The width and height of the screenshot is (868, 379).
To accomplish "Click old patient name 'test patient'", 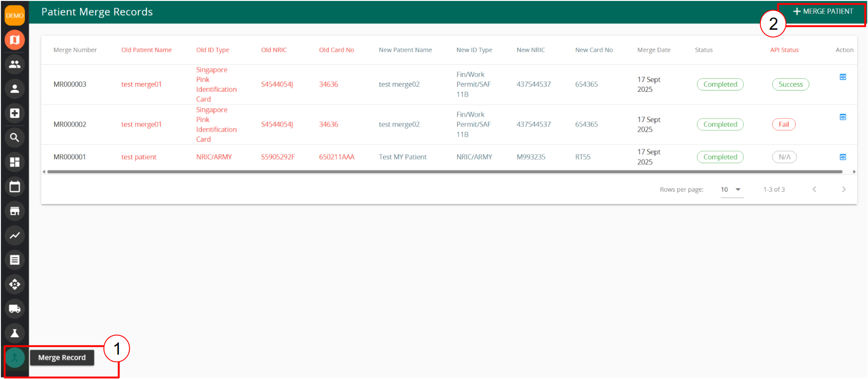I will [138, 157].
